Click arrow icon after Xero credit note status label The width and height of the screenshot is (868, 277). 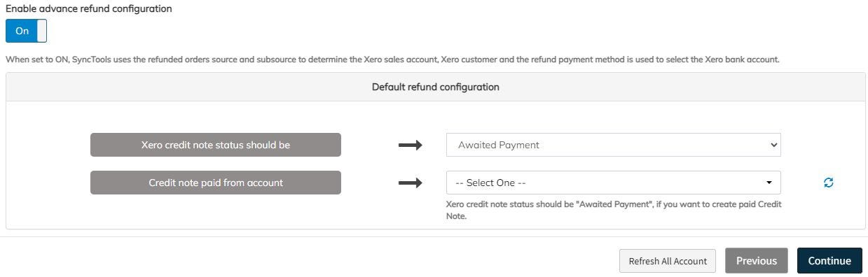click(x=411, y=145)
